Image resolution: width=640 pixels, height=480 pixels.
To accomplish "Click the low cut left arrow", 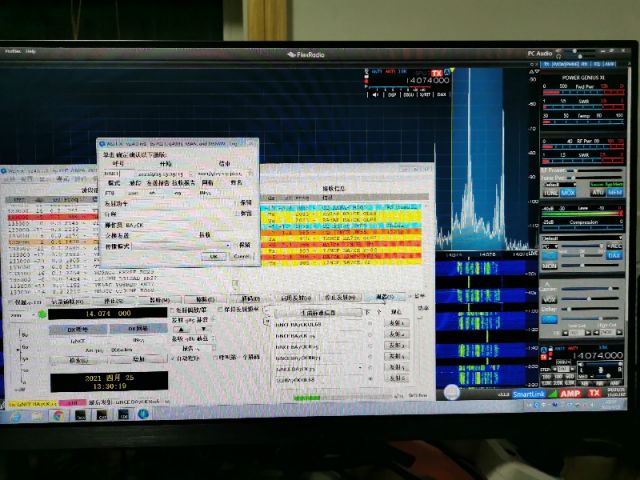I will coord(565,333).
